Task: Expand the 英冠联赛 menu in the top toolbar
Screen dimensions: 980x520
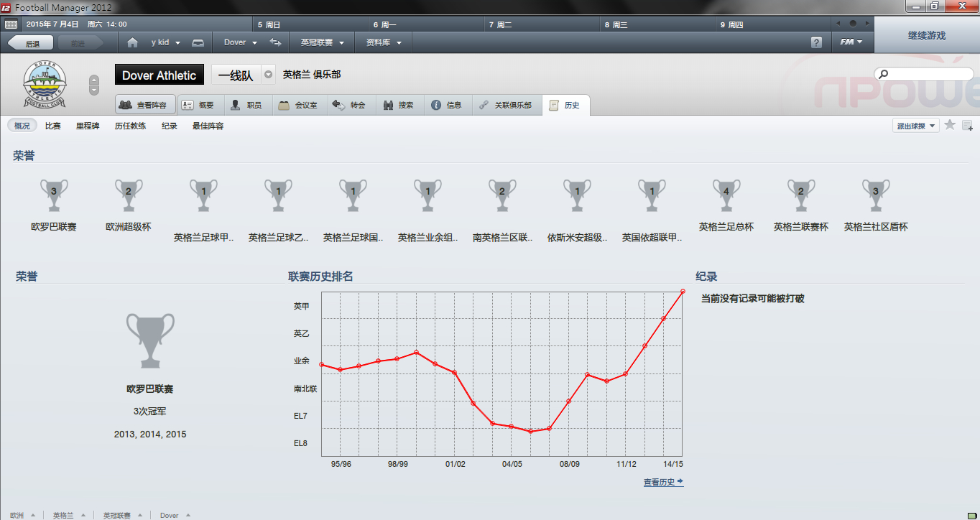Action: (x=323, y=42)
